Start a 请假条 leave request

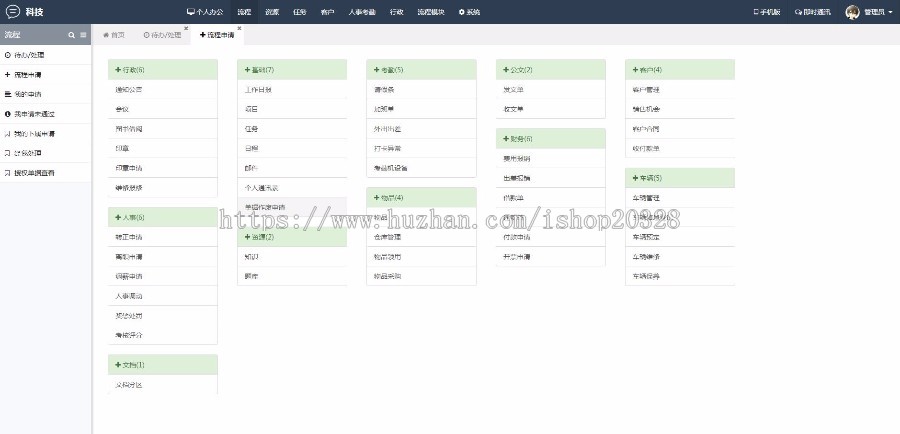pyautogui.click(x=421, y=90)
